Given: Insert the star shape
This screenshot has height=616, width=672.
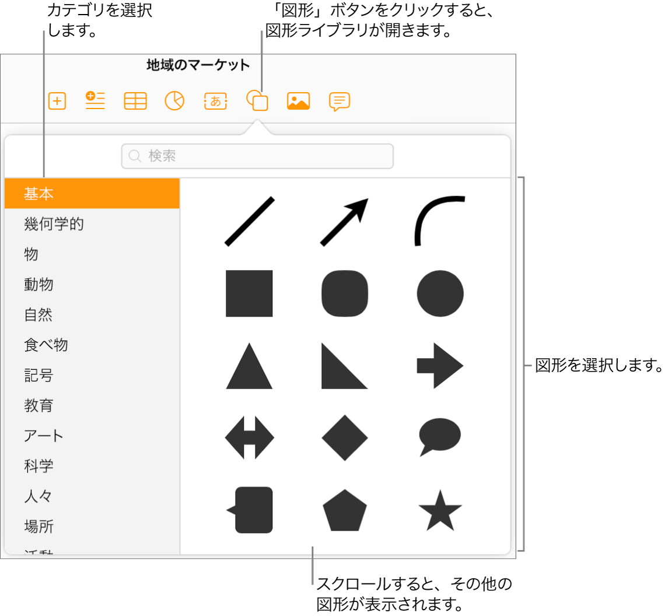Looking at the screenshot, I should point(440,510).
